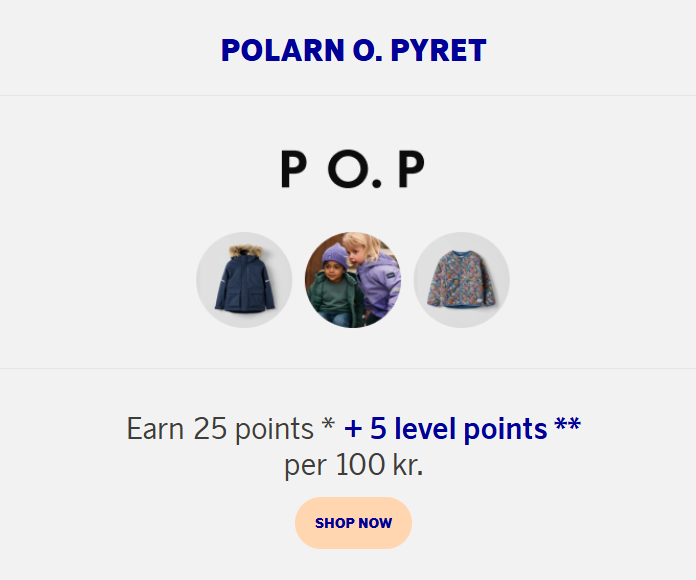Click the '+ 5 level points' text
Viewport: 696px width, 580px height.
click(x=445, y=429)
